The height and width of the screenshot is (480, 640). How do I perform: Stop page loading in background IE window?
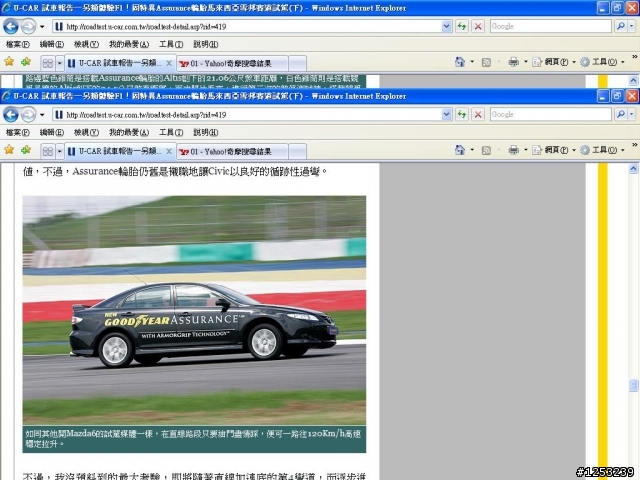478,27
